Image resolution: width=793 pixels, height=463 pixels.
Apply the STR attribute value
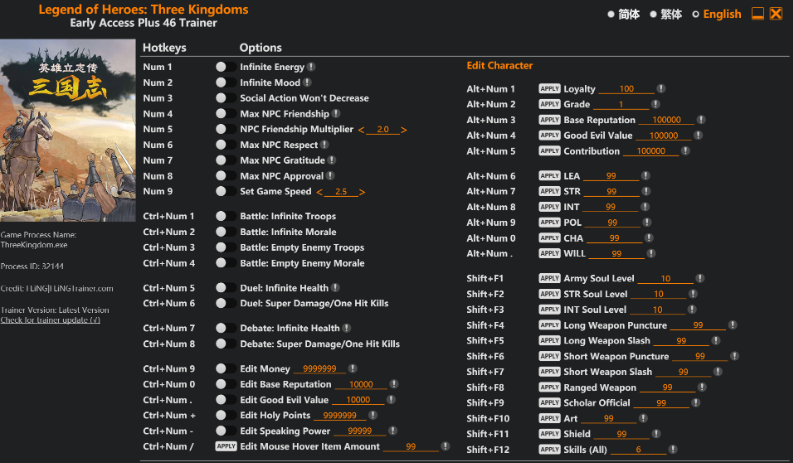[x=549, y=191]
